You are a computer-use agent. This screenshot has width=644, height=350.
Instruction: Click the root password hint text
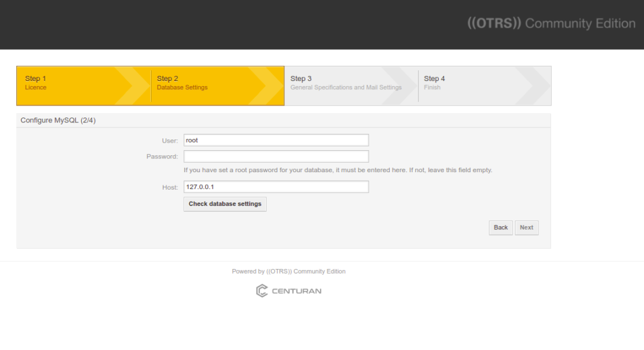pyautogui.click(x=338, y=170)
